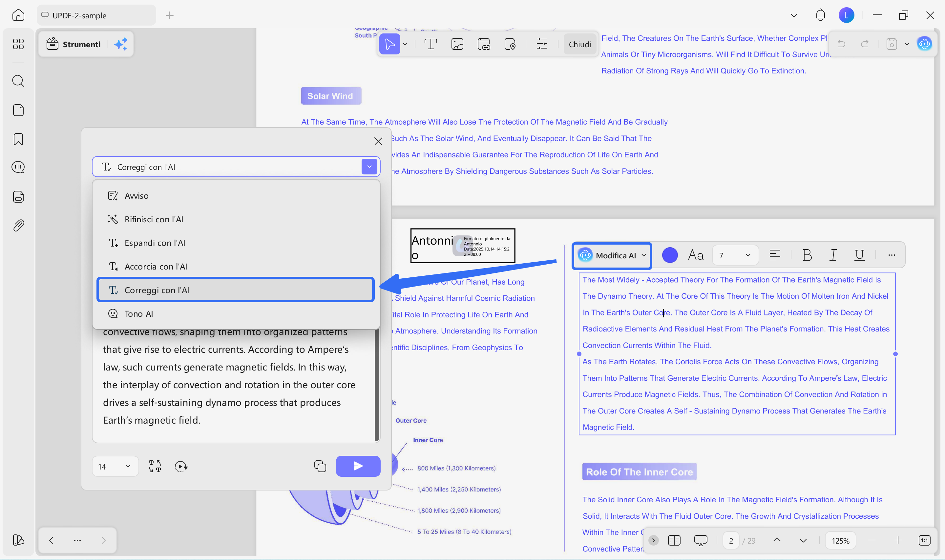945x560 pixels.
Task: Send the AI request with arrow button
Action: tap(358, 466)
